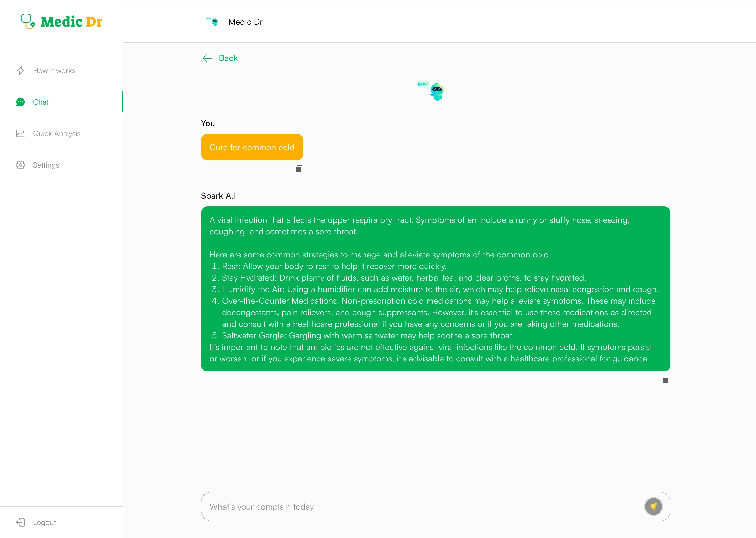Copy the Spark A.I response
Screen dimensions: 756x538
[666, 380]
